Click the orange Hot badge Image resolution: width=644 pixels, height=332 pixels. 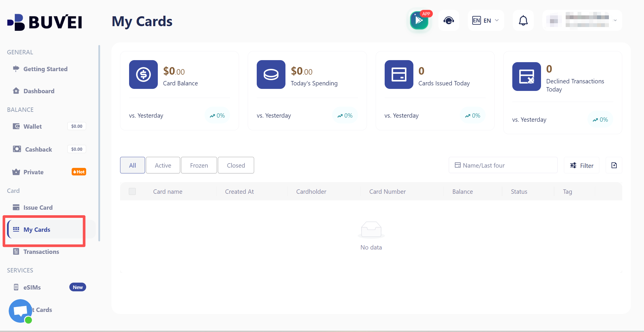click(x=79, y=172)
